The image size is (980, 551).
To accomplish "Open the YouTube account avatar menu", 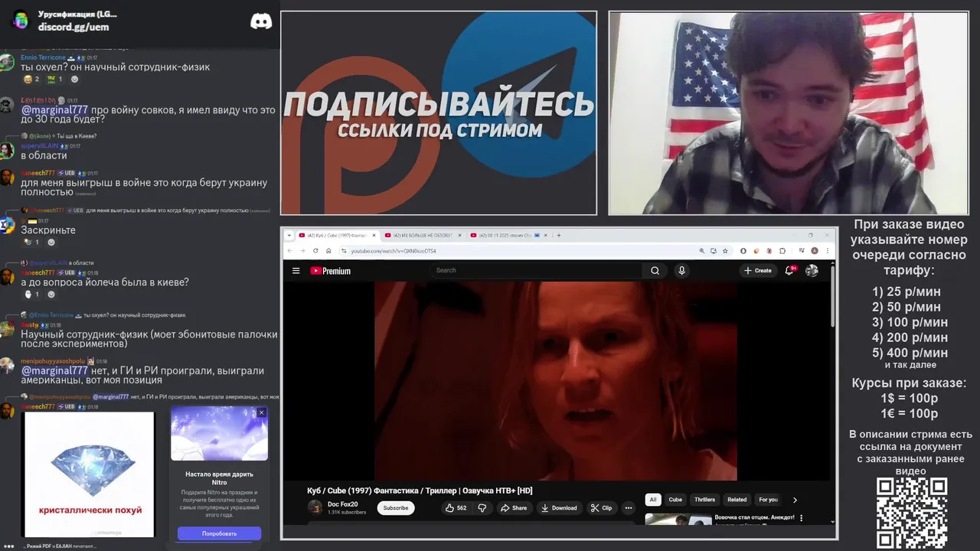I will (812, 270).
